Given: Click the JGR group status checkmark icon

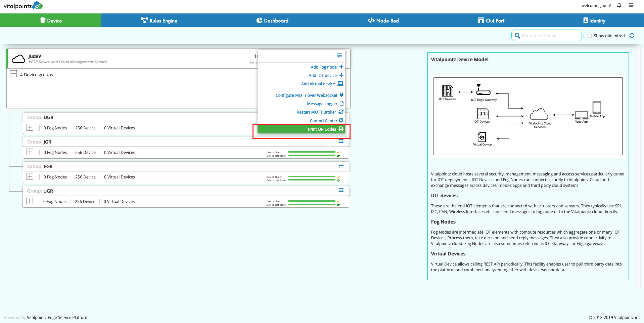Looking at the screenshot, I should [338, 154].
